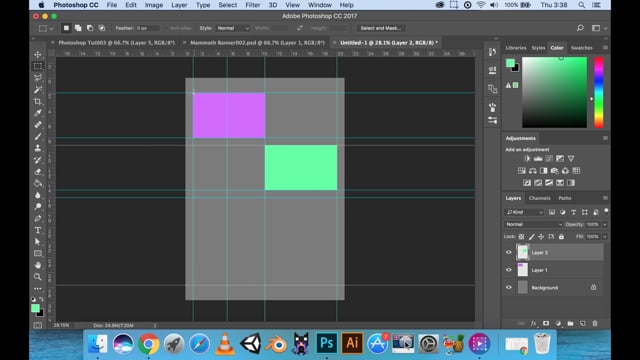Image resolution: width=640 pixels, height=360 pixels.
Task: Create a new layer group folder
Action: click(570, 323)
